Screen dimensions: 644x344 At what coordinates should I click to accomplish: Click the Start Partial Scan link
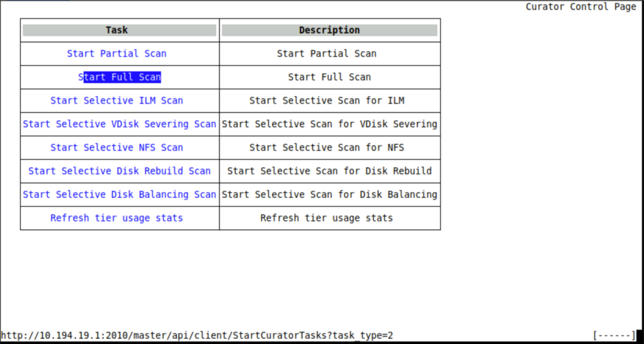[116, 53]
